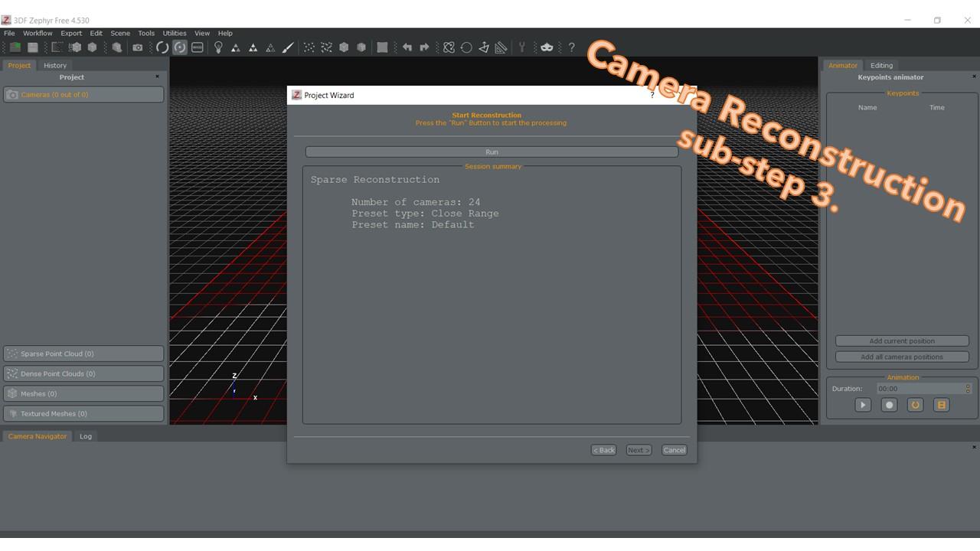Click the save project disk icon
Image resolution: width=980 pixels, height=551 pixels.
coord(33,47)
